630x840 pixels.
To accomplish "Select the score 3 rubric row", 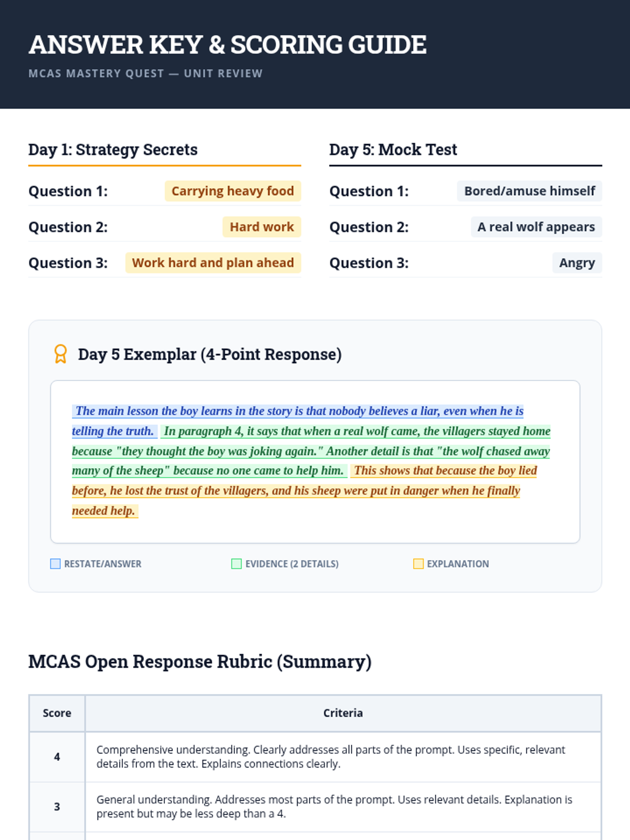I will (x=315, y=806).
